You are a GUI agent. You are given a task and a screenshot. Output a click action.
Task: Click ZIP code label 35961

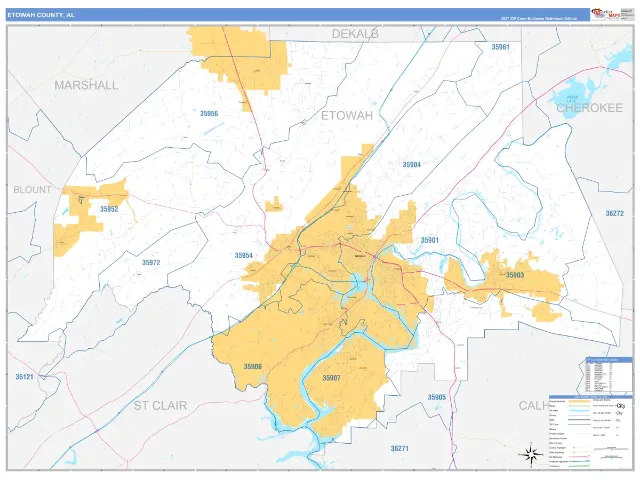tap(500, 47)
